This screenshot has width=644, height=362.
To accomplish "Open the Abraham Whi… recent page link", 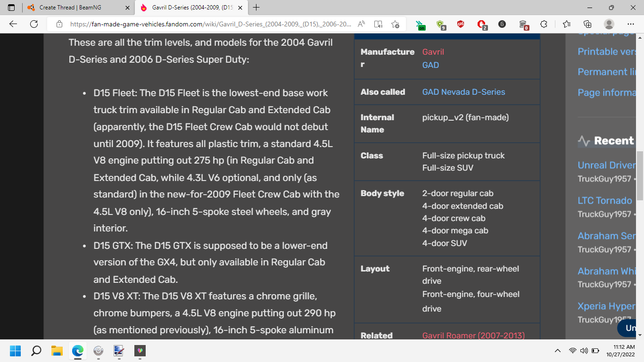I will [607, 271].
